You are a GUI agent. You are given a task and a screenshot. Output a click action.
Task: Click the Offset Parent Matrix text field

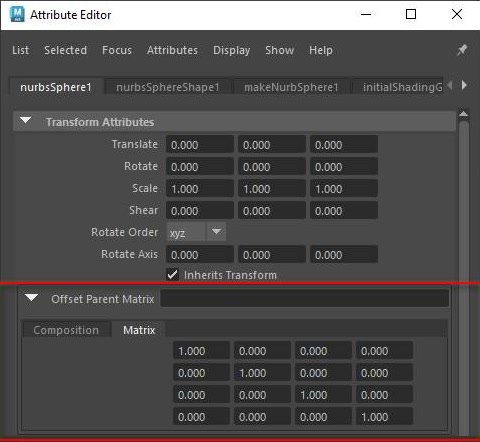click(x=305, y=298)
